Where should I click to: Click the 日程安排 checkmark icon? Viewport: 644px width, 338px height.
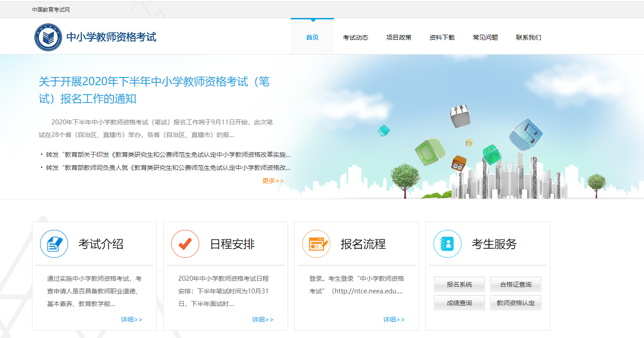[x=185, y=244]
